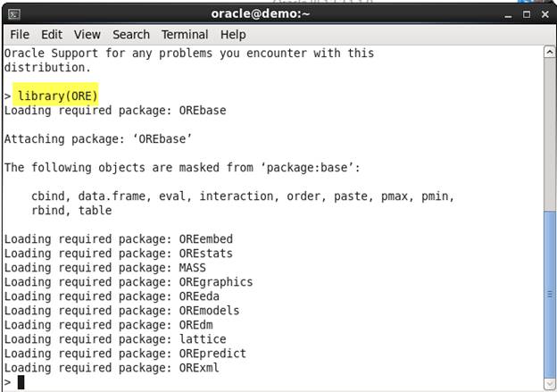This screenshot has height=392, width=557.
Task: Expand the View menu
Action: [x=87, y=35]
